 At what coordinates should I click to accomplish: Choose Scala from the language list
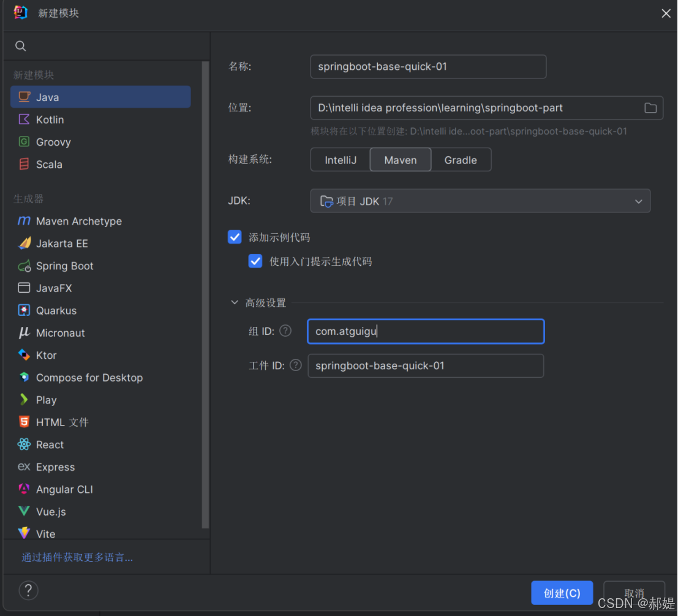point(49,164)
